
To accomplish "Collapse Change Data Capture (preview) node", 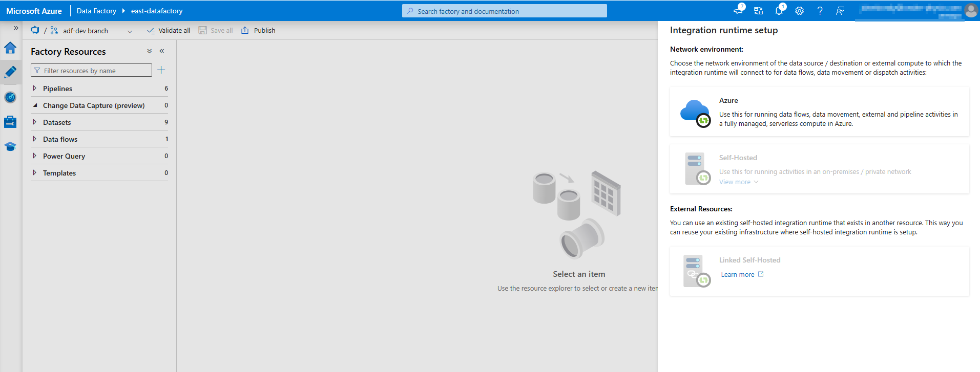I will [x=35, y=105].
